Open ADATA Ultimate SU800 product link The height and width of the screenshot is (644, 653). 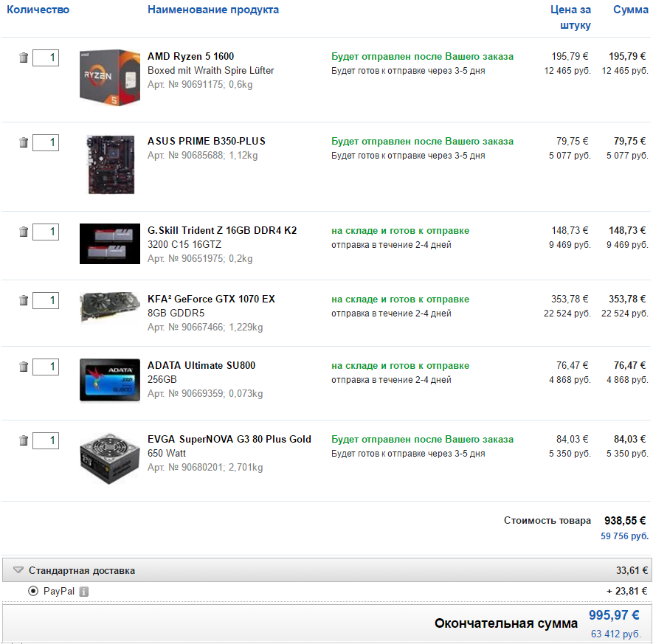pyautogui.click(x=201, y=365)
